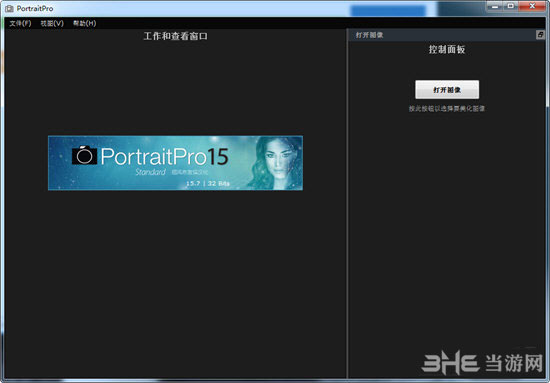The height and width of the screenshot is (383, 550).
Task: Click the 控制面板 heading text
Action: coord(447,49)
